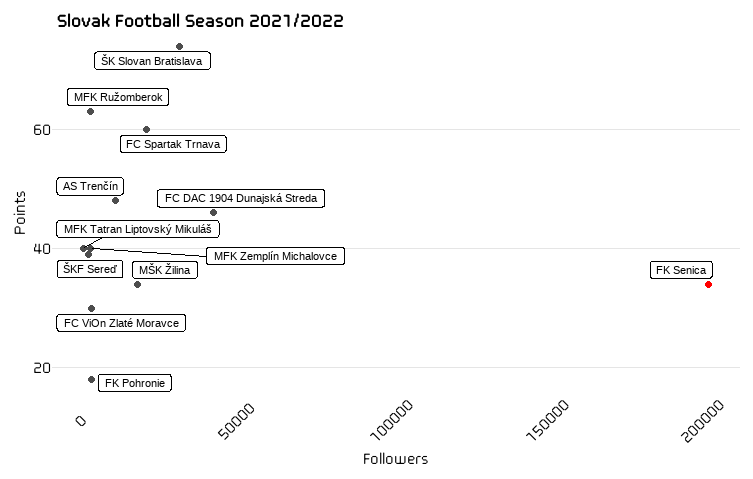Click the ŠKF Sereď label
The width and height of the screenshot is (753, 479).
[x=90, y=269]
